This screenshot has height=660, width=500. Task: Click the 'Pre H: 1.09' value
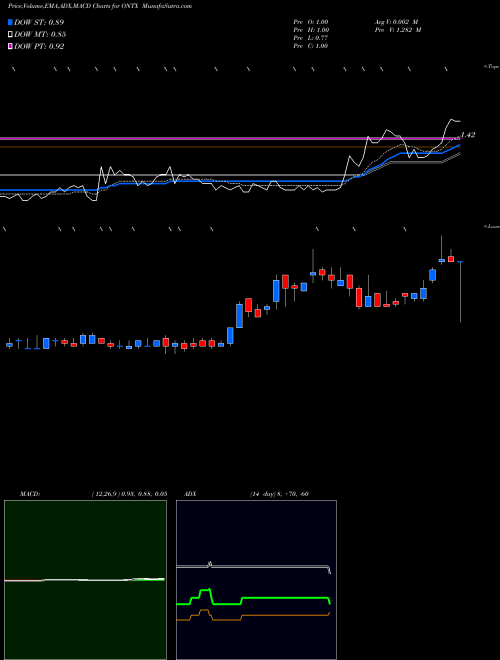pos(311,30)
